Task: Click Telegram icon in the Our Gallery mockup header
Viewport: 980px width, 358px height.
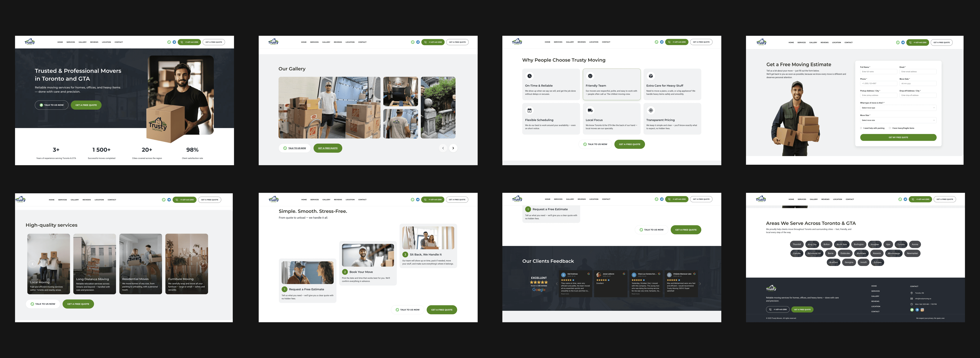Action: (418, 42)
